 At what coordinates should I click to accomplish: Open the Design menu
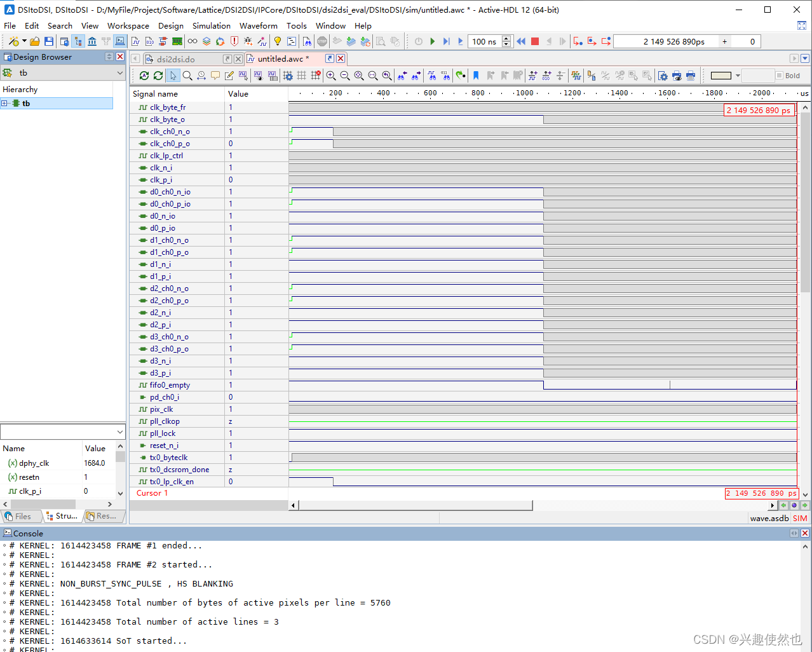coord(171,26)
